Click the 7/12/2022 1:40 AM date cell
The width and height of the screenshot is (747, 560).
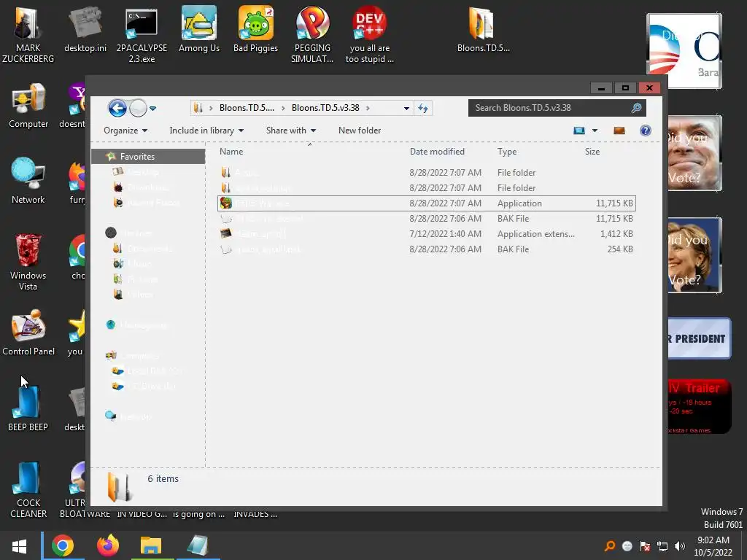(445, 234)
